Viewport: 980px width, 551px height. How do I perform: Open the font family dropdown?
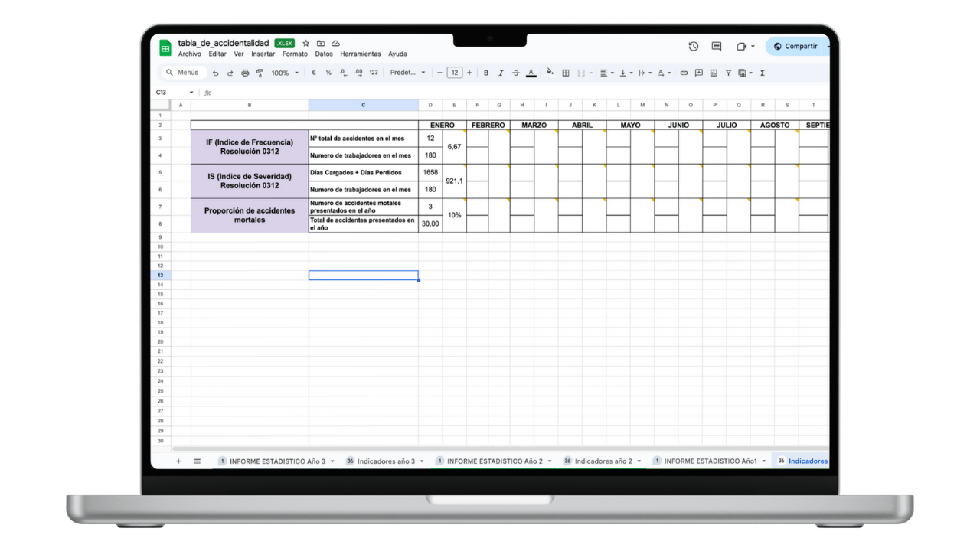point(408,73)
